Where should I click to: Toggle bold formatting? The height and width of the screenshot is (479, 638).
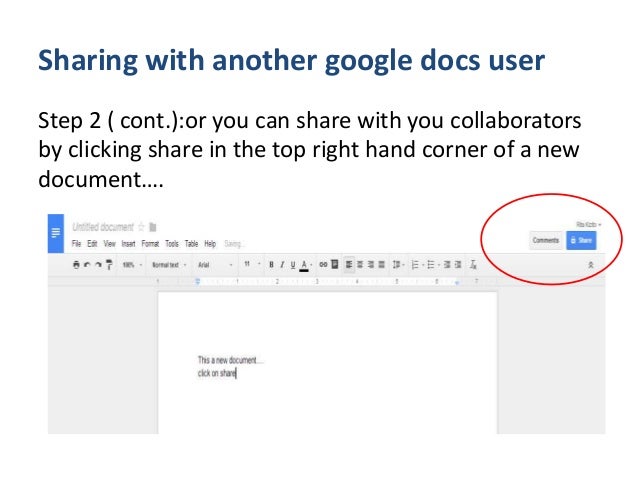coord(271,265)
